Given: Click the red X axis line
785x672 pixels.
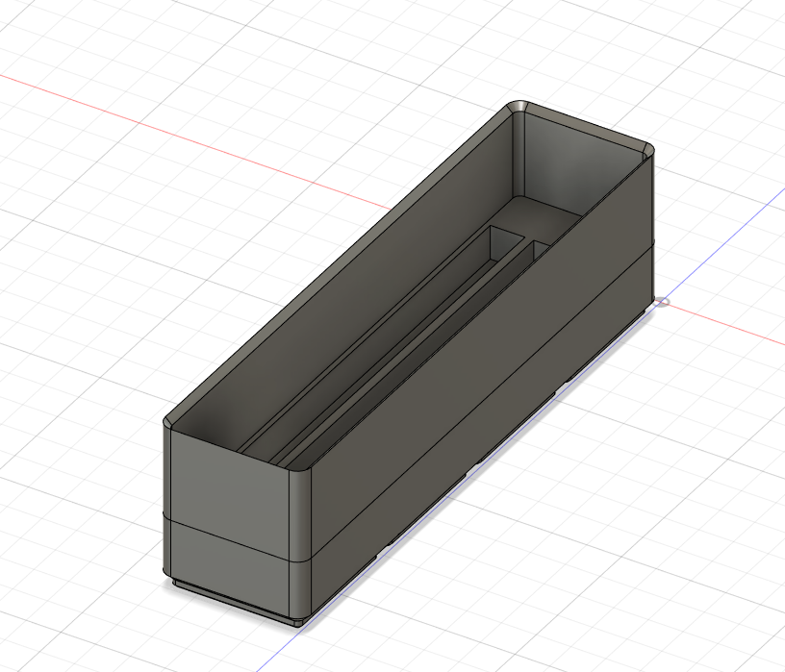Looking at the screenshot, I should pos(195,141).
